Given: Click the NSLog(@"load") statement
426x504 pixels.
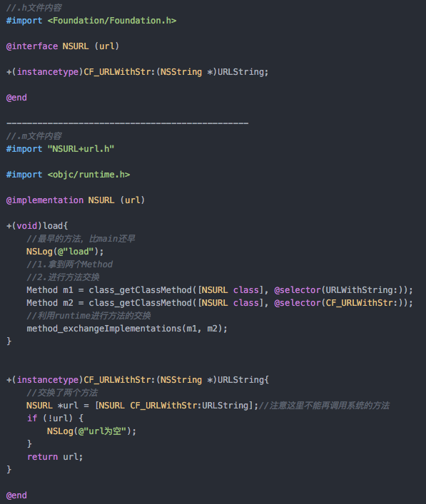Looking at the screenshot, I should 65,252.
